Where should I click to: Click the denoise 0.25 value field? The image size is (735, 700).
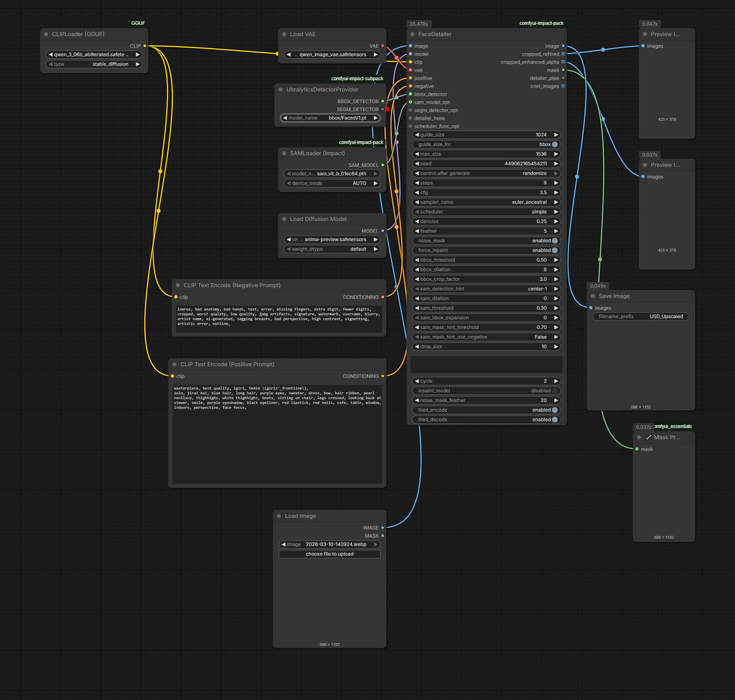486,221
